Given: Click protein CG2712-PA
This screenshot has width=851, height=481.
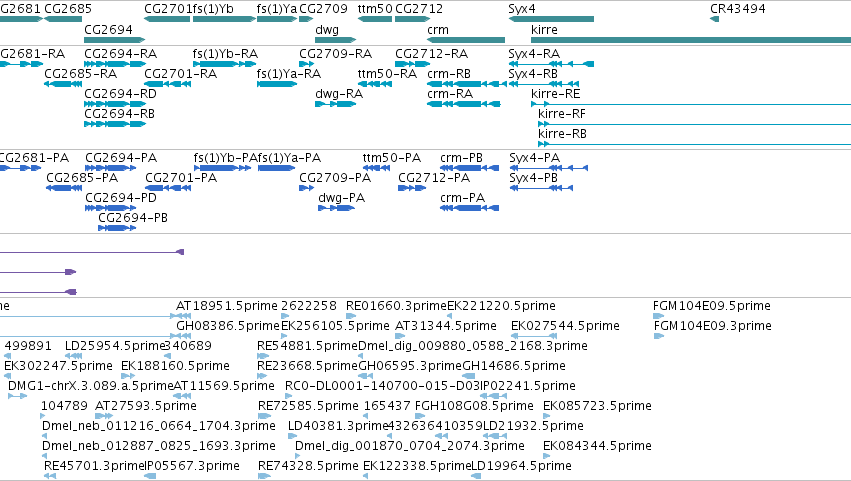Looking at the screenshot, I should 434,178.
